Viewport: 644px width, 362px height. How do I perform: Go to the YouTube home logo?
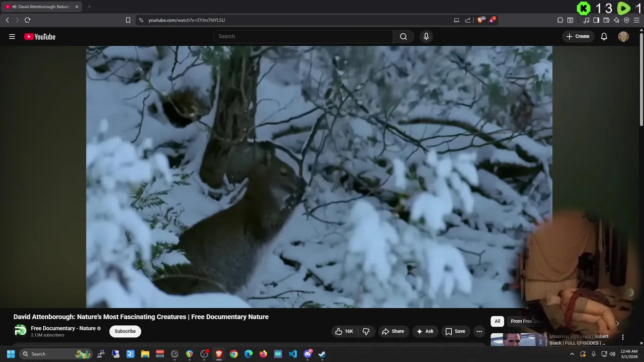[40, 36]
